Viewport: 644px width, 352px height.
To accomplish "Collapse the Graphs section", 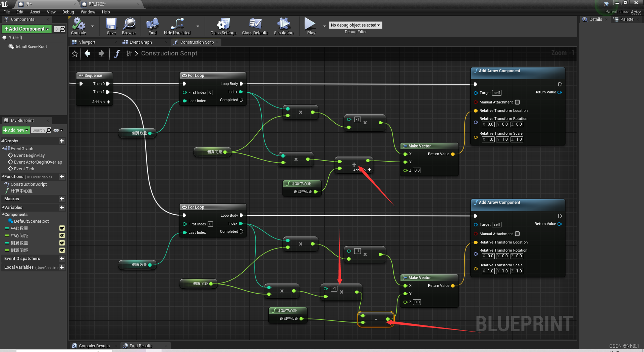I will [x=3, y=141].
